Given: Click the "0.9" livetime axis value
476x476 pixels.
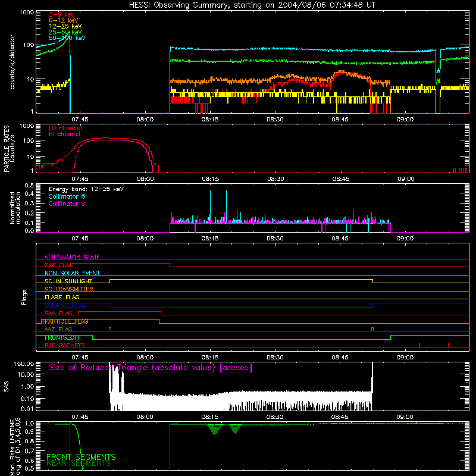Looking at the screenshot, I should pos(29,431).
